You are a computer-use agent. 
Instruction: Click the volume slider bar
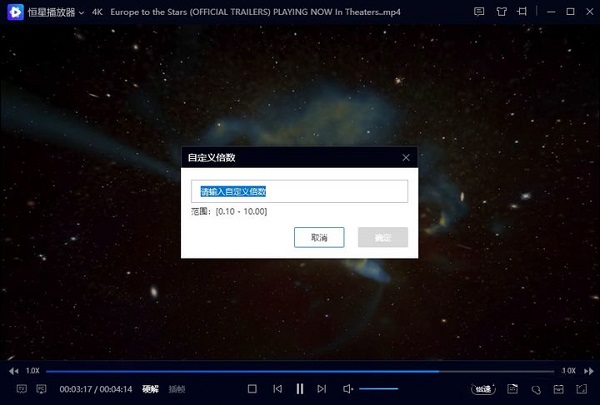pyautogui.click(x=380, y=388)
